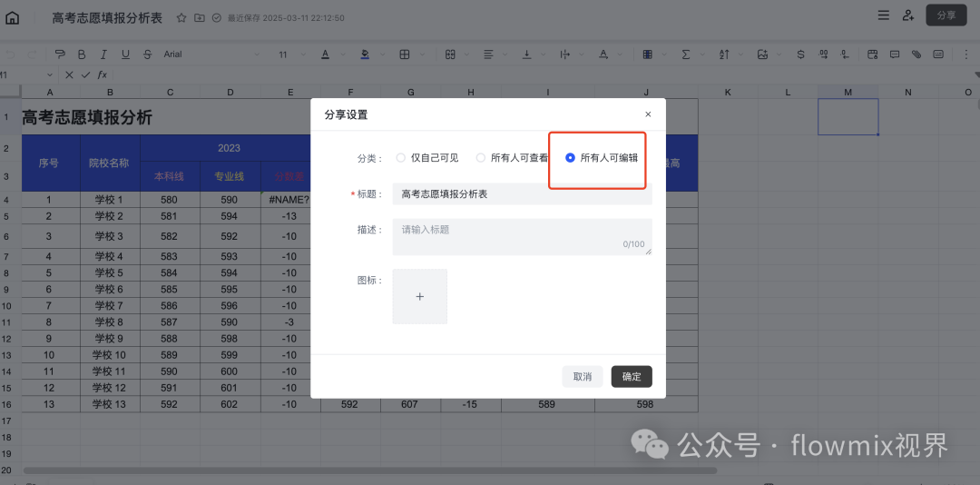Click the #NAME? error cell
Screen dimensions: 980x485
(x=290, y=200)
